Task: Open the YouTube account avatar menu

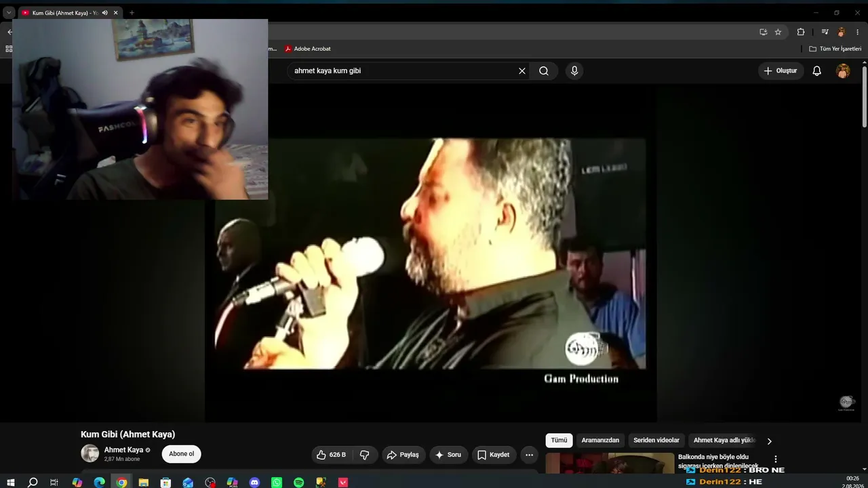Action: 843,70
